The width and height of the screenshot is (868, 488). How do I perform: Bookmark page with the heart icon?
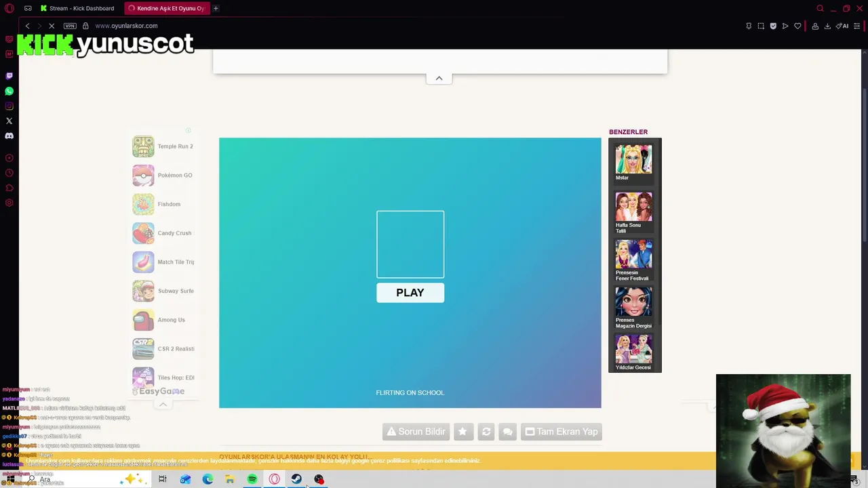(x=797, y=26)
